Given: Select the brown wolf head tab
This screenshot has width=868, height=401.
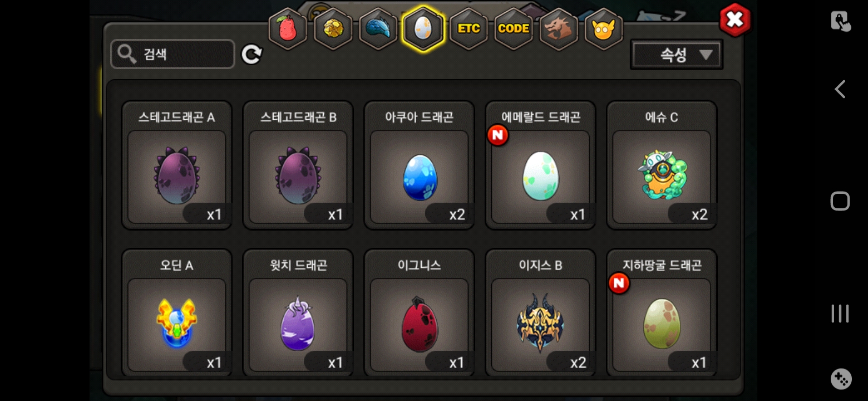Looking at the screenshot, I should (559, 28).
